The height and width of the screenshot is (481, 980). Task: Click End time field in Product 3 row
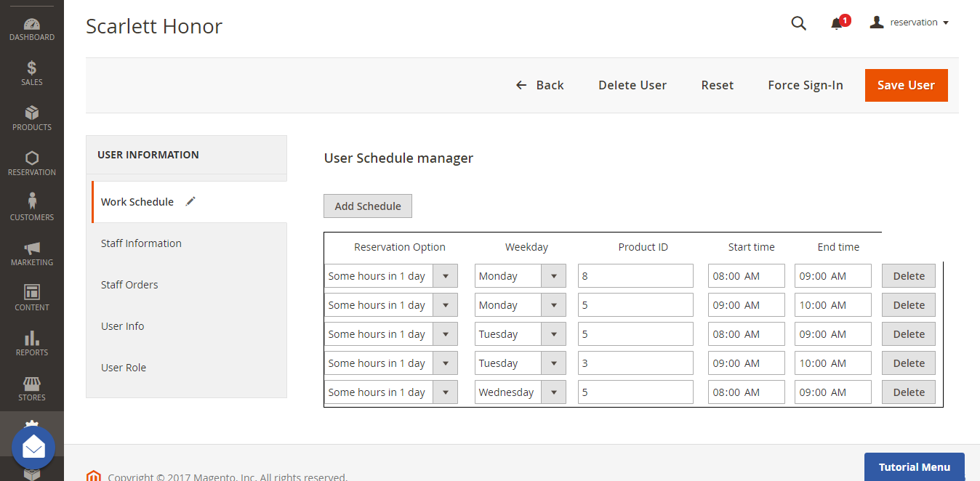click(833, 363)
